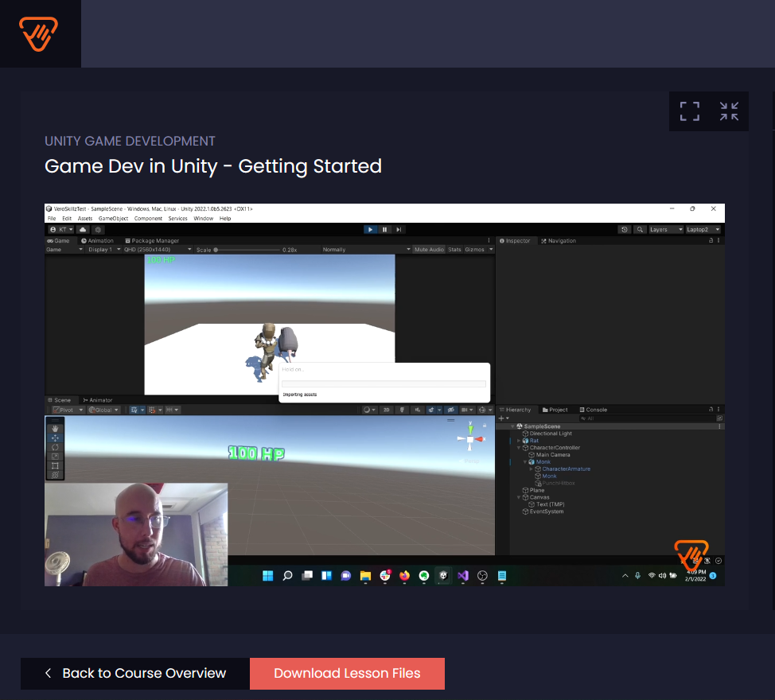775x700 pixels.
Task: Toggle scene lighting bulb icon
Action: pyautogui.click(x=402, y=410)
